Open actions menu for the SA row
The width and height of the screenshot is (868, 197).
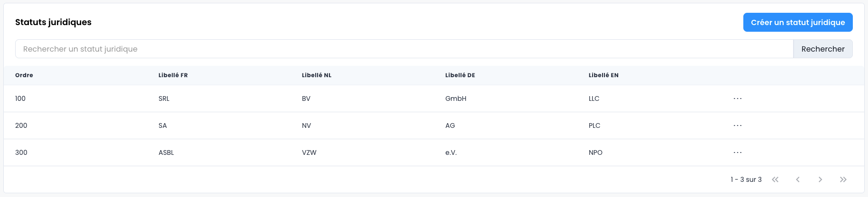pyautogui.click(x=737, y=125)
